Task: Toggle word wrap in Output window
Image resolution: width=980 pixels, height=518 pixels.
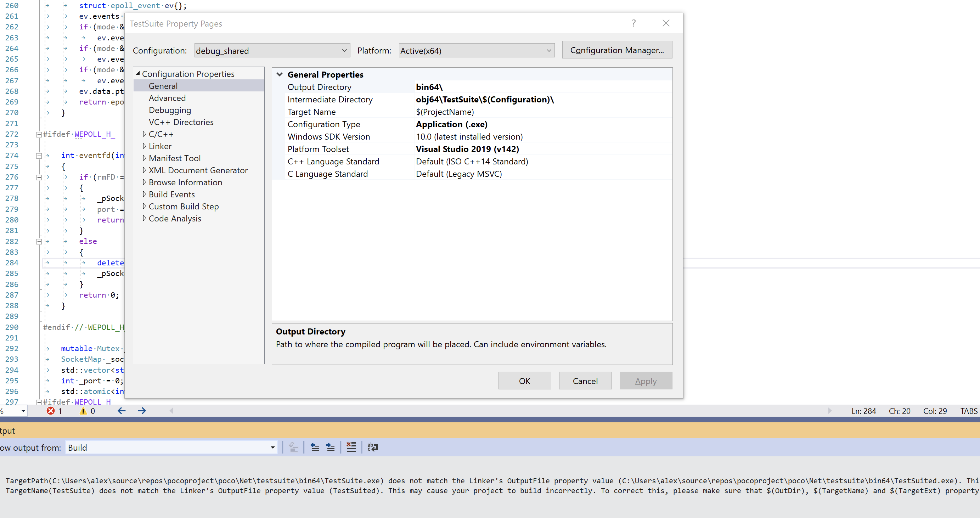Action: click(x=372, y=447)
